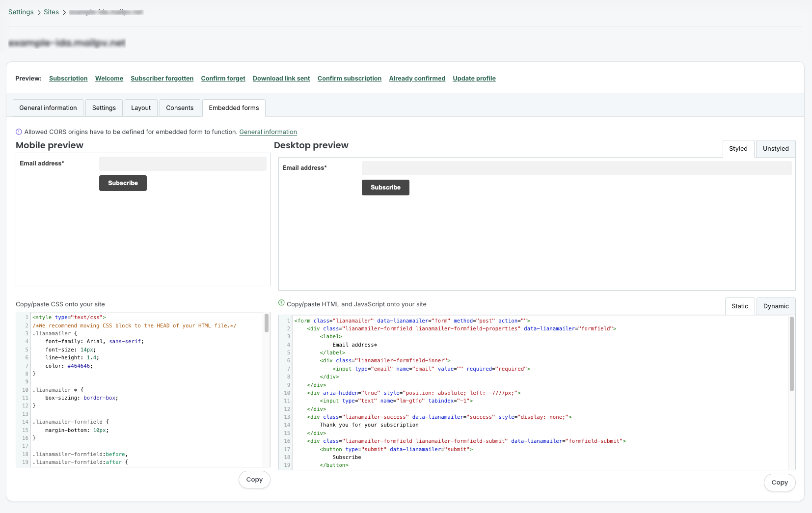Select the Static code tab
812x513 pixels.
[740, 306]
